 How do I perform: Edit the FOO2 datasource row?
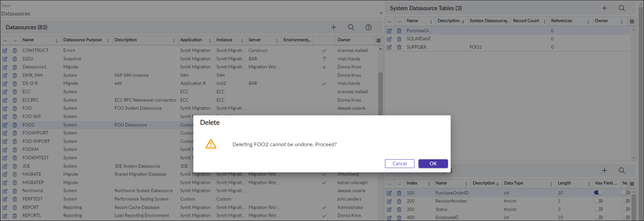click(x=5, y=125)
